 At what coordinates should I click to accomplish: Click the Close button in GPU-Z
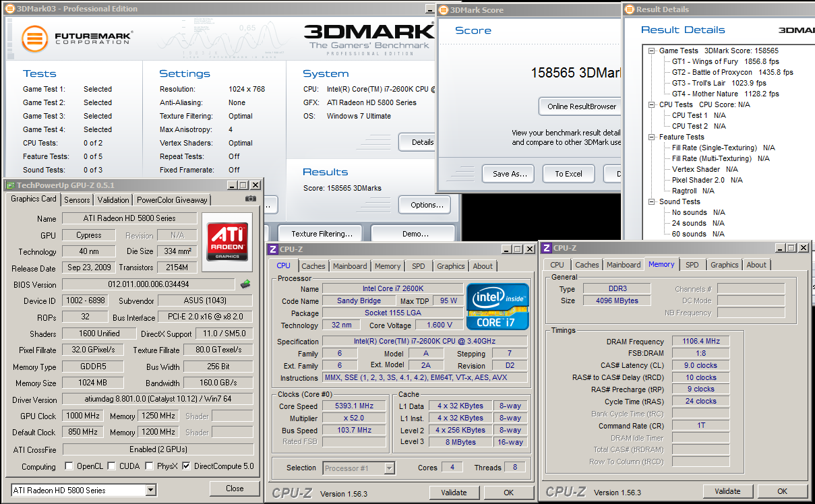tap(235, 489)
